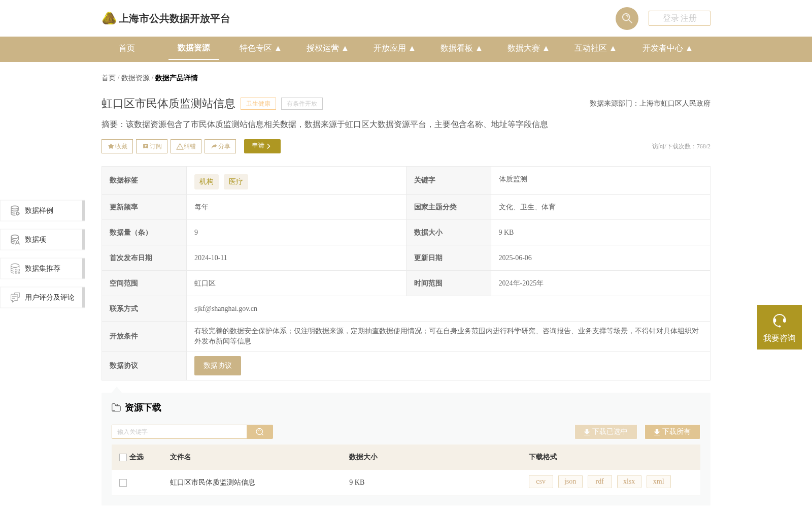
Task: Expand the 开放应用 menu arrow
Action: coord(412,48)
